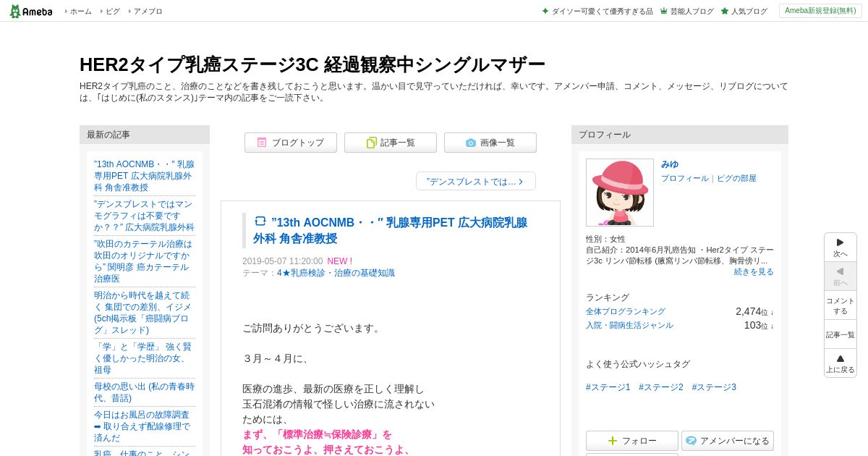Open 芸能人ブログ link
This screenshot has height=456, width=868.
click(x=686, y=12)
